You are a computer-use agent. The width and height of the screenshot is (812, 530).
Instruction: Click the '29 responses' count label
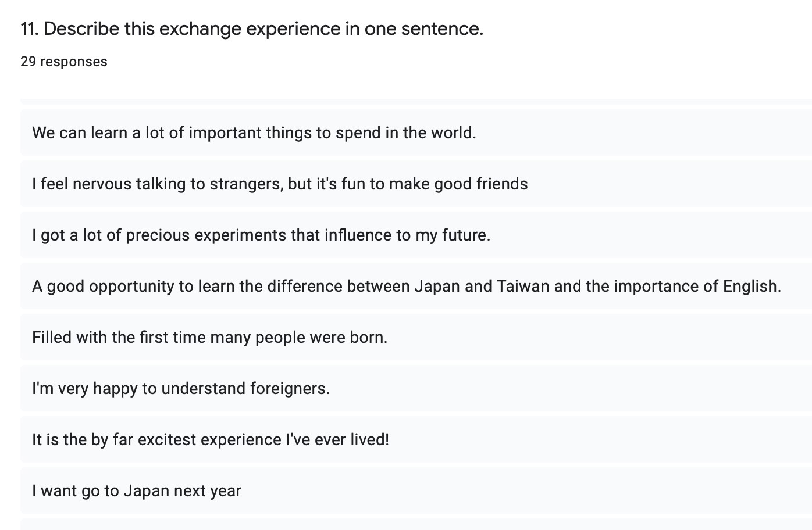(64, 62)
